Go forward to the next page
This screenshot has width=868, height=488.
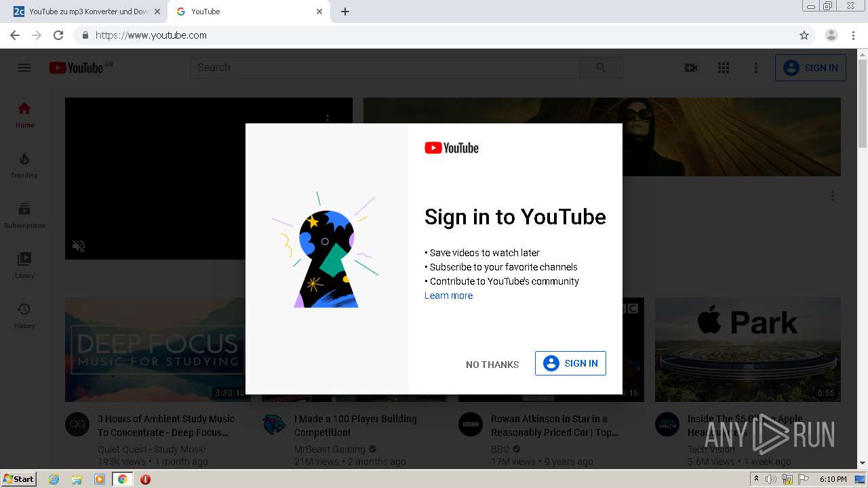pos(37,35)
